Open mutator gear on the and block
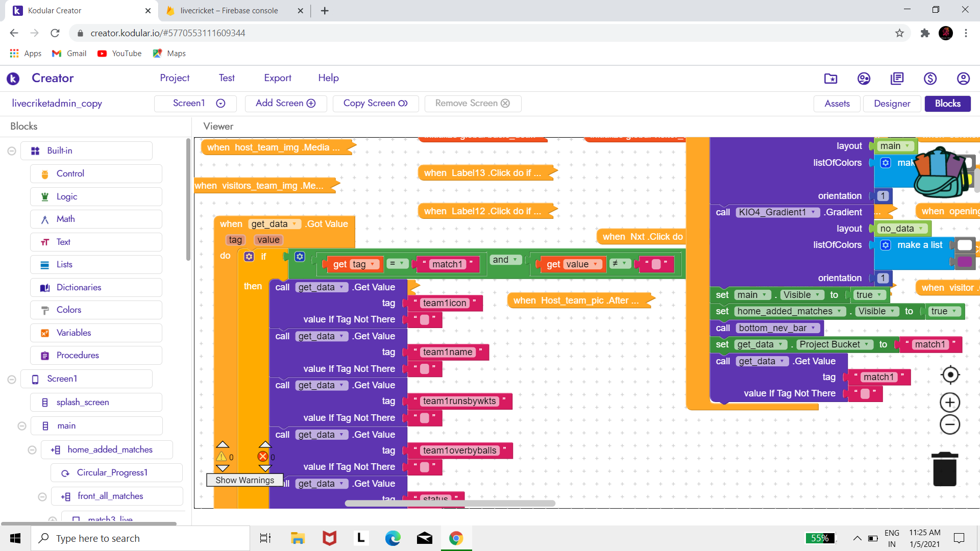This screenshot has width=980, height=551. pyautogui.click(x=300, y=257)
